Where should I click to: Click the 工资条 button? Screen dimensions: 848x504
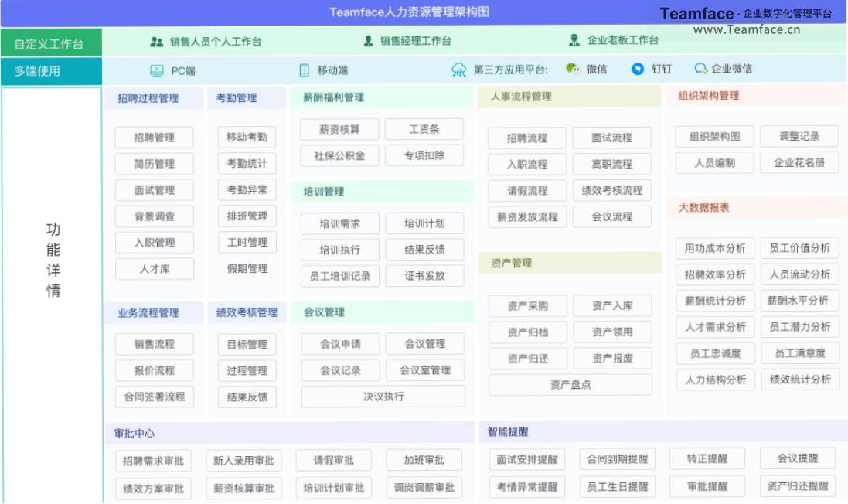click(x=424, y=129)
